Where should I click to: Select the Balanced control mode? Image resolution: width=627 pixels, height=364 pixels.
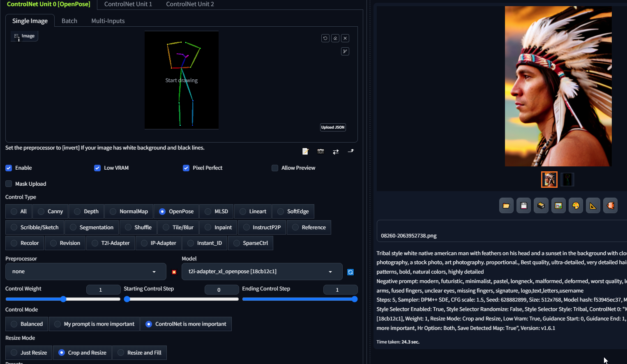coord(26,324)
